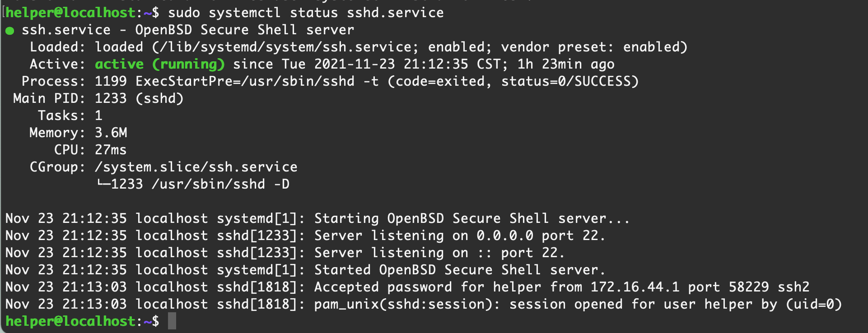Viewport: 868px width, 333px height.
Task: Click port number 58229 in the log
Action: coord(749,287)
